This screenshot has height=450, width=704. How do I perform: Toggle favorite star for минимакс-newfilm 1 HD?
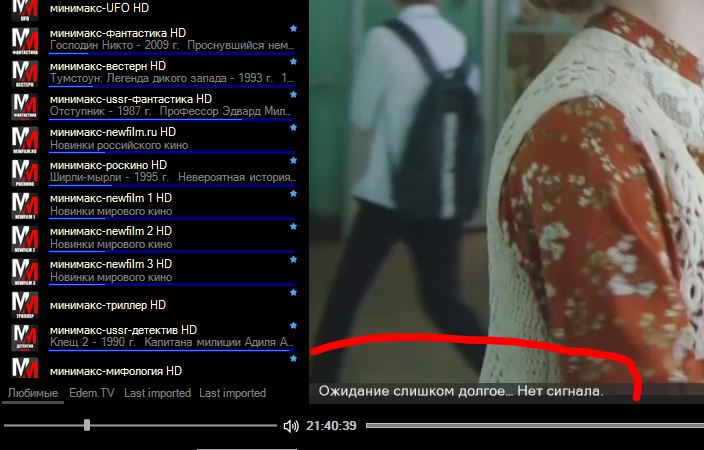tap(293, 194)
